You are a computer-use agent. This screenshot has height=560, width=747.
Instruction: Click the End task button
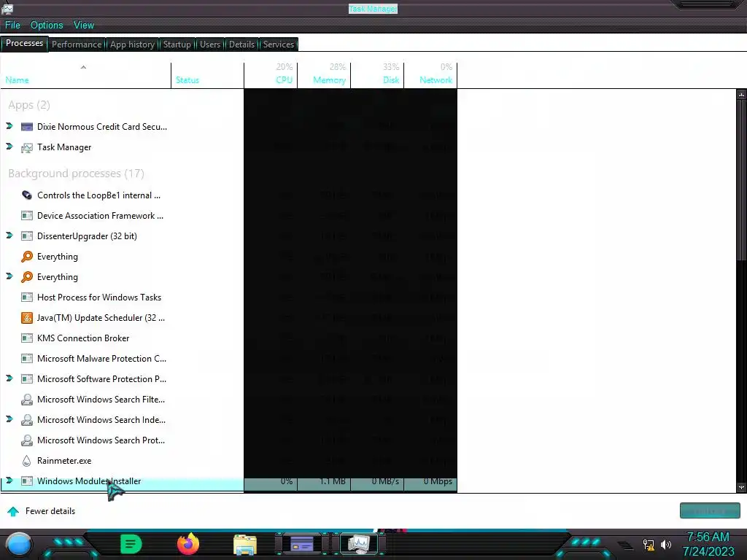pos(710,510)
